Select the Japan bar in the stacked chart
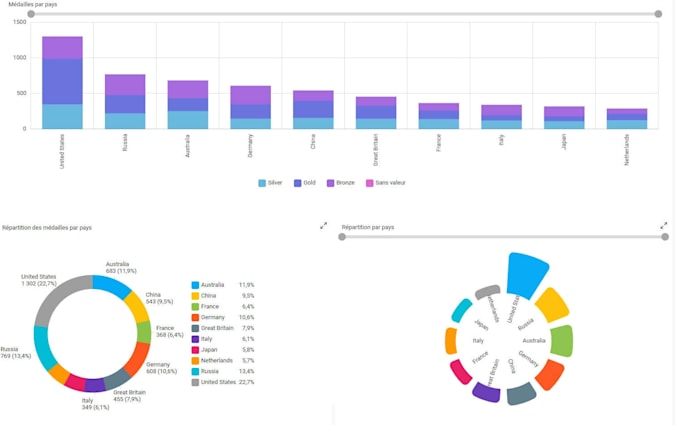Screen dimensions: 680x425 564,118
